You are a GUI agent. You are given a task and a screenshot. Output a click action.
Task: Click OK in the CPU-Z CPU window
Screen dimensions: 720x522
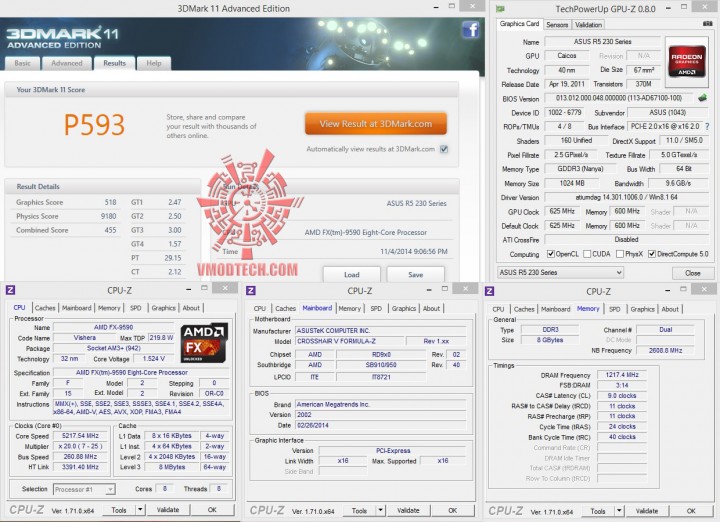pos(212,510)
